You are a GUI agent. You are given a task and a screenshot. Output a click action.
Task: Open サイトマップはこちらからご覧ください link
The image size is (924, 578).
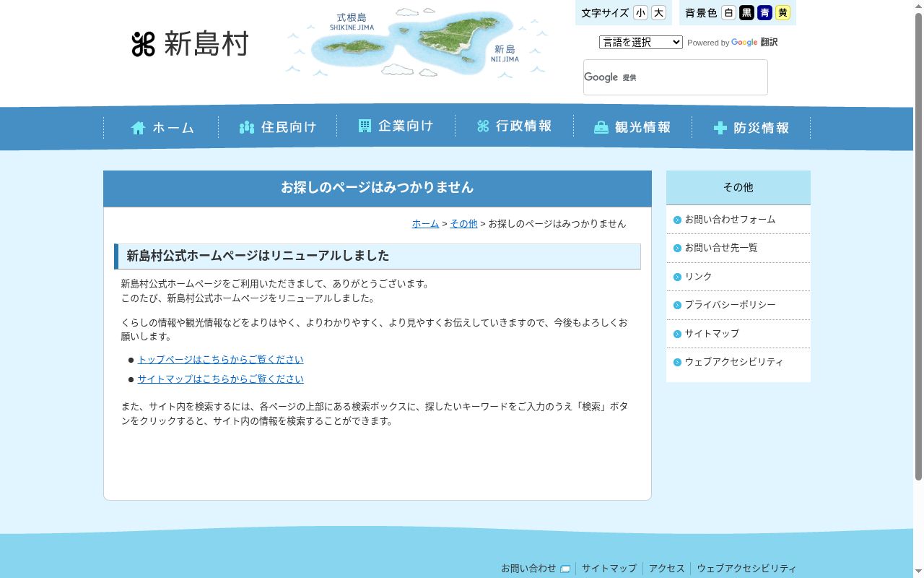pyautogui.click(x=220, y=379)
